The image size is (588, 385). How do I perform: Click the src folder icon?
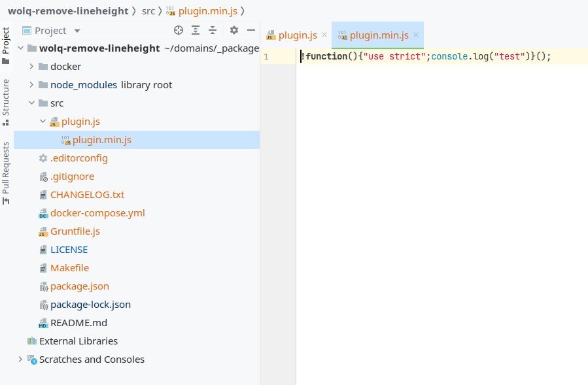[43, 103]
